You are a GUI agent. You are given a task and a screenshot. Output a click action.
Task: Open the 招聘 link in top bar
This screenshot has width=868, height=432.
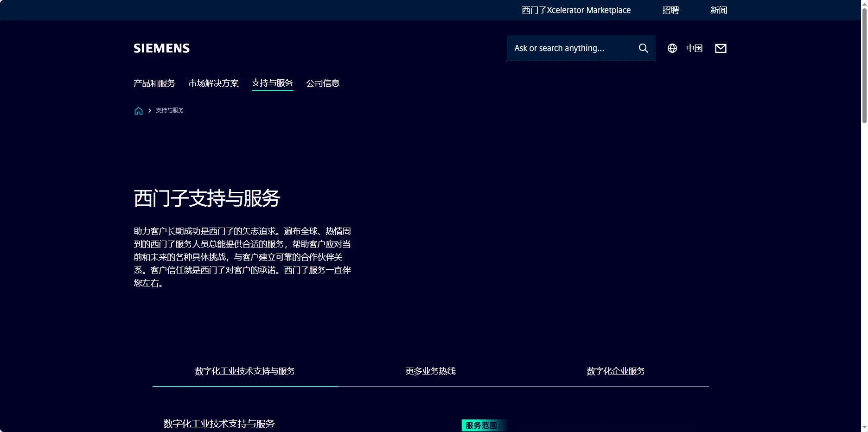pyautogui.click(x=670, y=10)
